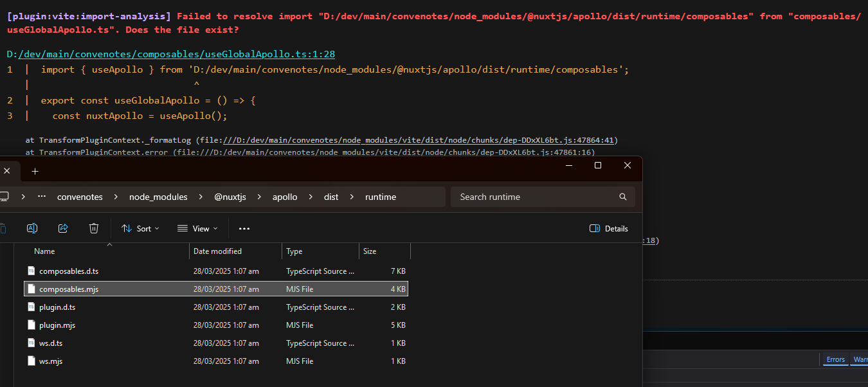
Task: Click the [plugin:vite:import-analysis] error label
Action: (89, 15)
